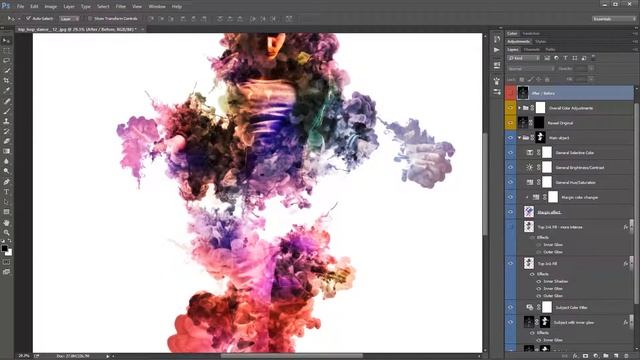Switch to the Swatches tab
This screenshot has height=360, width=640.
[x=531, y=33]
